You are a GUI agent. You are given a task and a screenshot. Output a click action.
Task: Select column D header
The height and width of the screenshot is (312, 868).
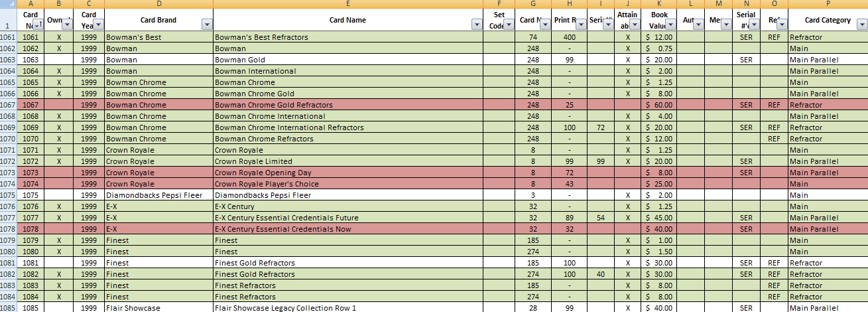(x=158, y=4)
